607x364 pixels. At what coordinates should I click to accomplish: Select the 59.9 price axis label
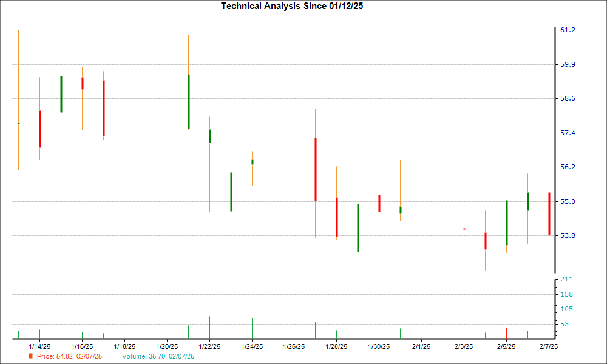[x=568, y=64]
